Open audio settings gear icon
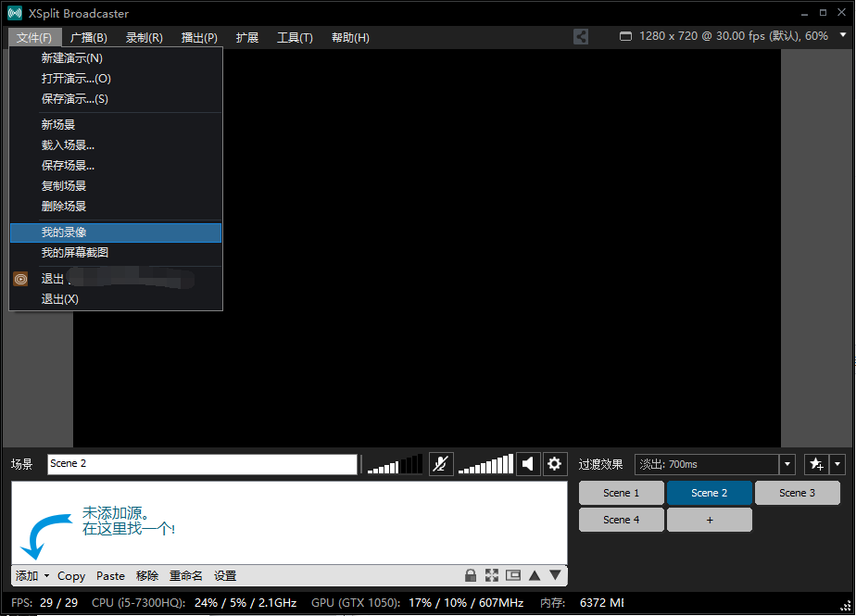Screen dimensions: 856x616 point(555,464)
